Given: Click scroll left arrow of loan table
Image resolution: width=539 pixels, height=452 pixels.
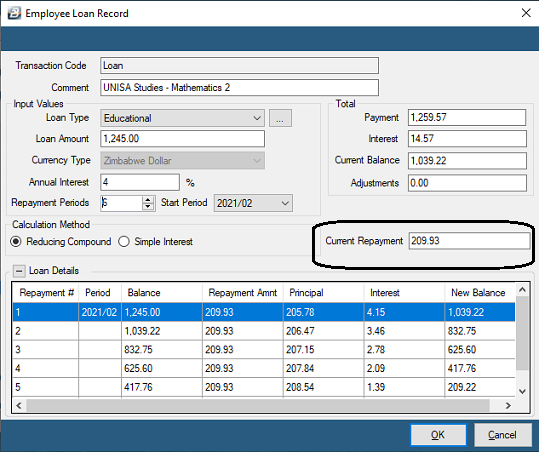Looking at the screenshot, I should click(x=19, y=406).
